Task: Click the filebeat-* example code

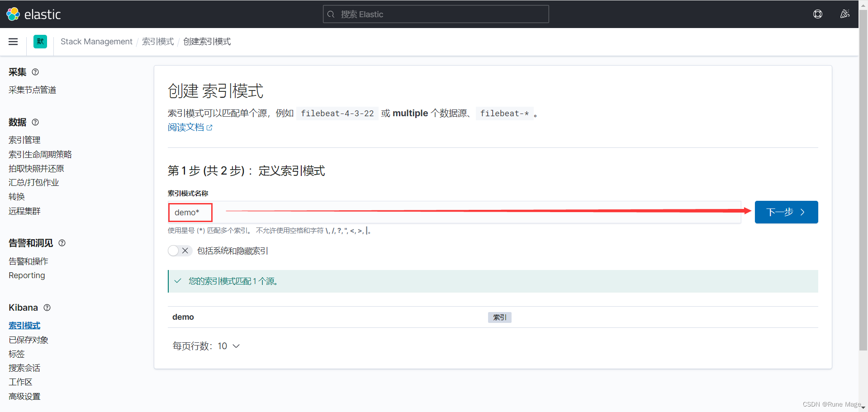Action: click(504, 114)
